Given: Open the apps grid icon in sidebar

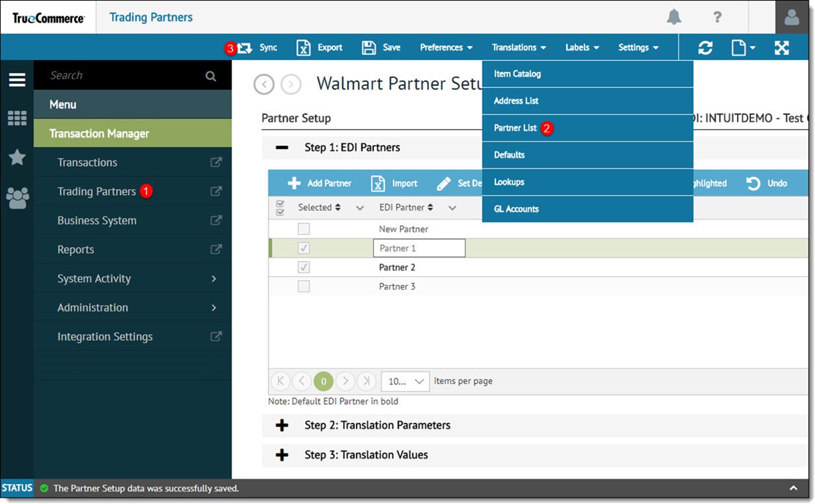Looking at the screenshot, I should [17, 119].
